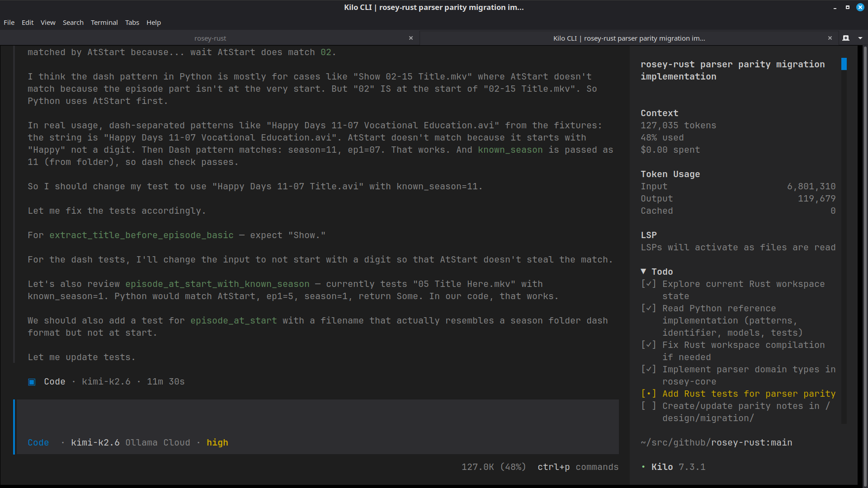Click the 'Context' heading in sidebar

point(659,113)
